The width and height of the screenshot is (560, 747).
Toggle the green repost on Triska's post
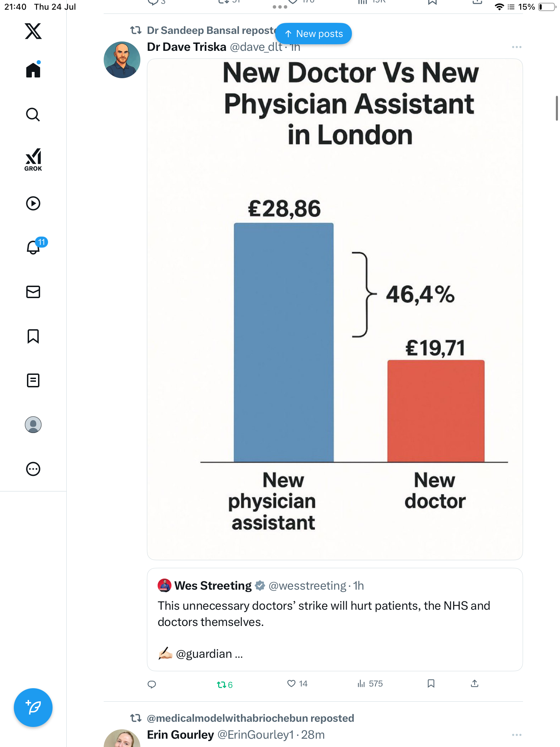(x=225, y=684)
